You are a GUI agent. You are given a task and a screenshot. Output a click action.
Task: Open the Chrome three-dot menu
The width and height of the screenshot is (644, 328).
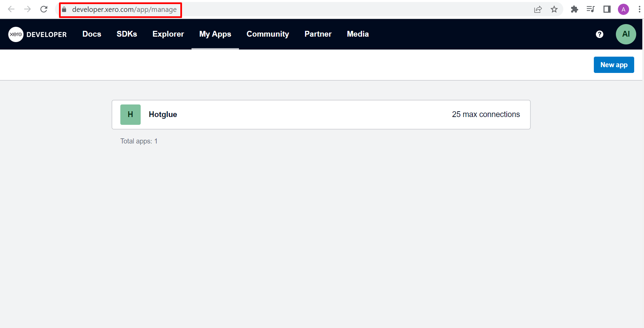[639, 9]
